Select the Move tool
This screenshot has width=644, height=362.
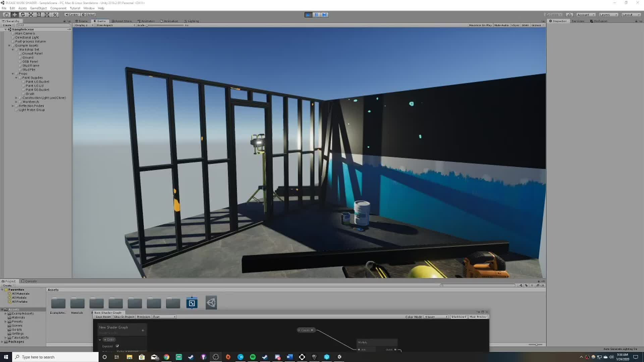(x=15, y=15)
